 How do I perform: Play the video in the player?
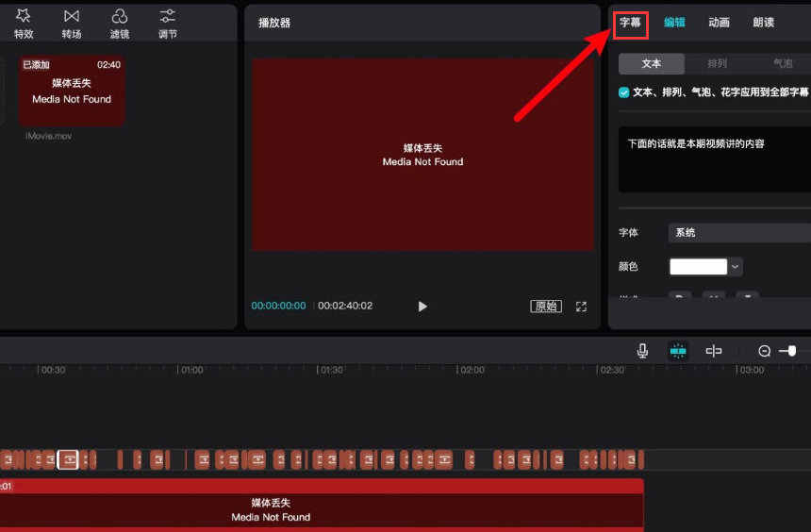coord(422,307)
